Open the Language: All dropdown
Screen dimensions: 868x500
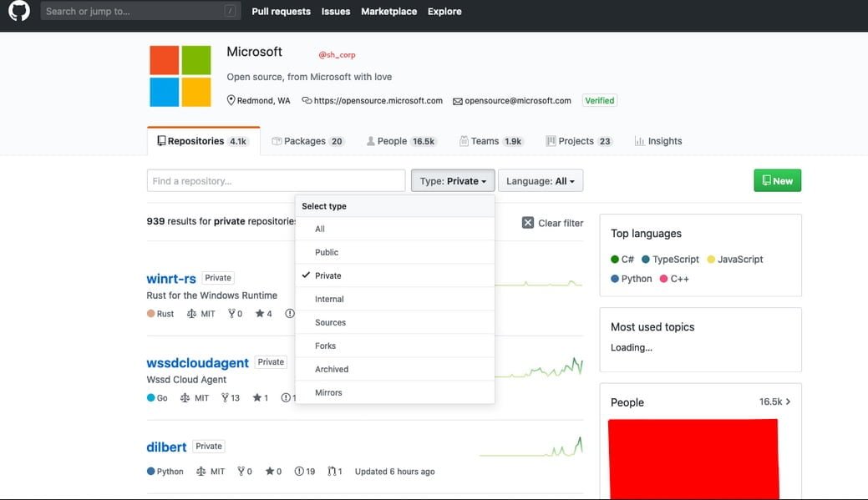point(541,181)
